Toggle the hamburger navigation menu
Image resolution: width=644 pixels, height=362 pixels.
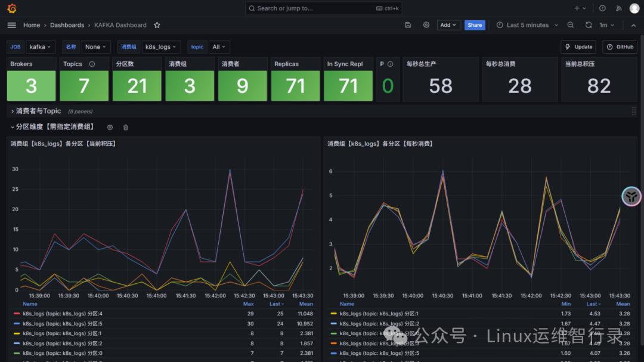[x=11, y=25]
